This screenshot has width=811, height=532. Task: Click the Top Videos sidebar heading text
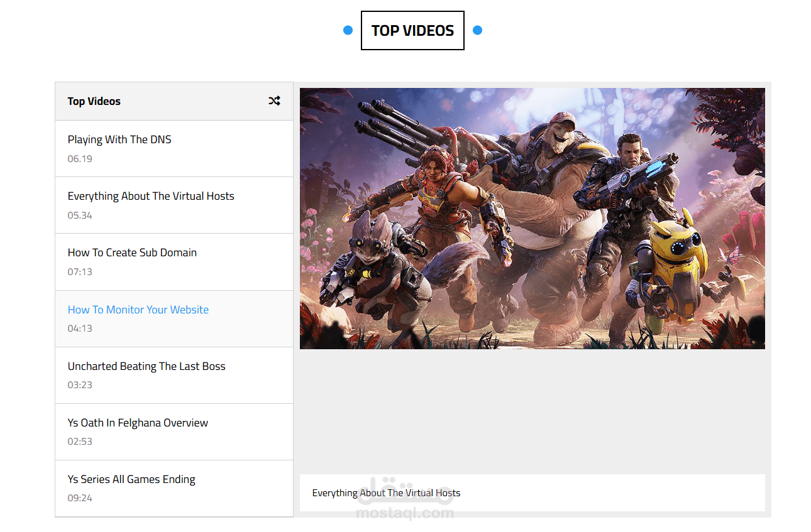[94, 101]
